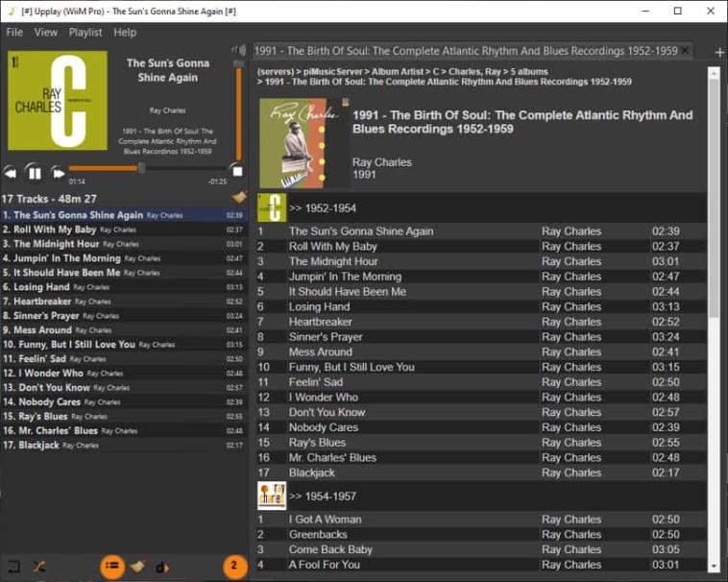Select playlist item '9. Mess Around'

(123, 330)
